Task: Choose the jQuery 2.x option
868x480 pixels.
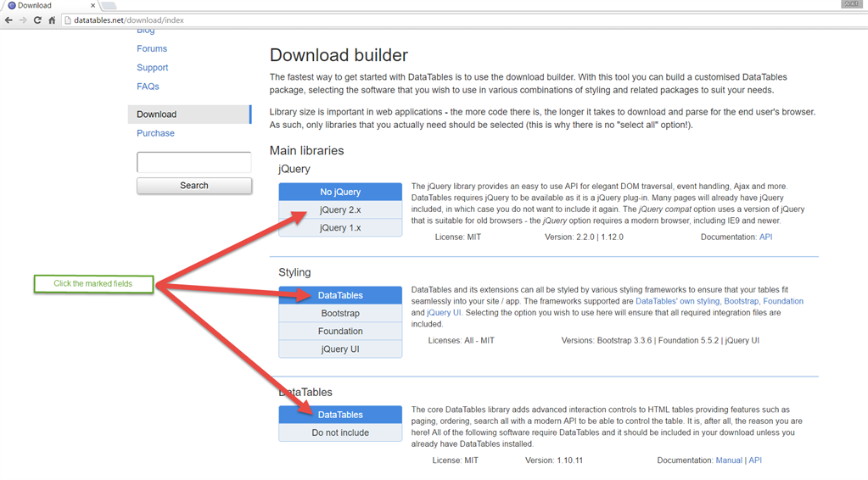Action: point(340,209)
